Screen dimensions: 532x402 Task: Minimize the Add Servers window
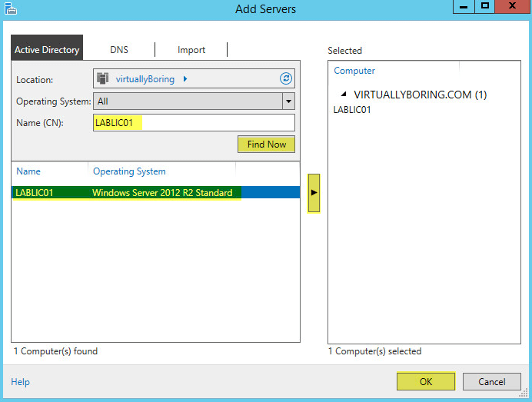[x=464, y=6]
